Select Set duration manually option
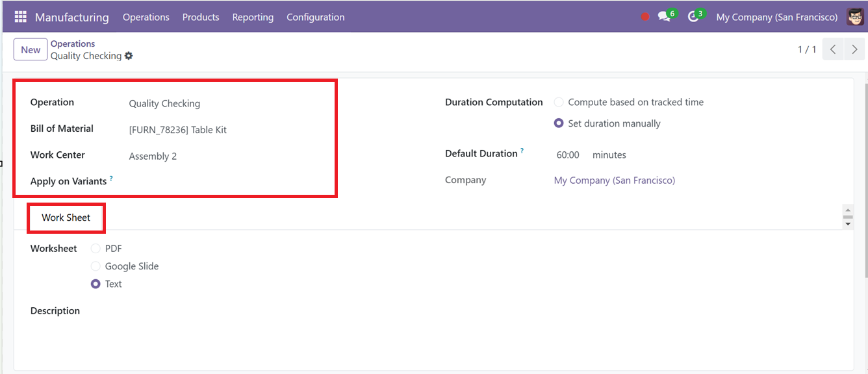Screen dimensions: 868x374 coord(559,123)
